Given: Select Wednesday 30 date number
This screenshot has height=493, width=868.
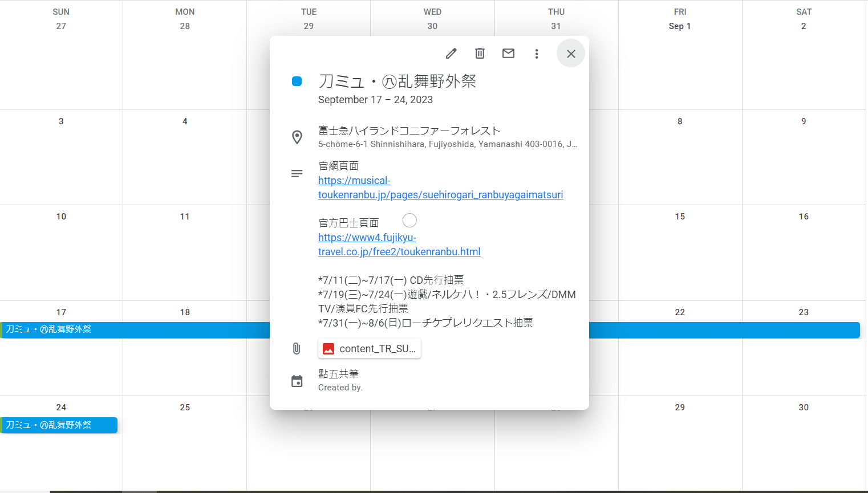Looking at the screenshot, I should tap(432, 26).
